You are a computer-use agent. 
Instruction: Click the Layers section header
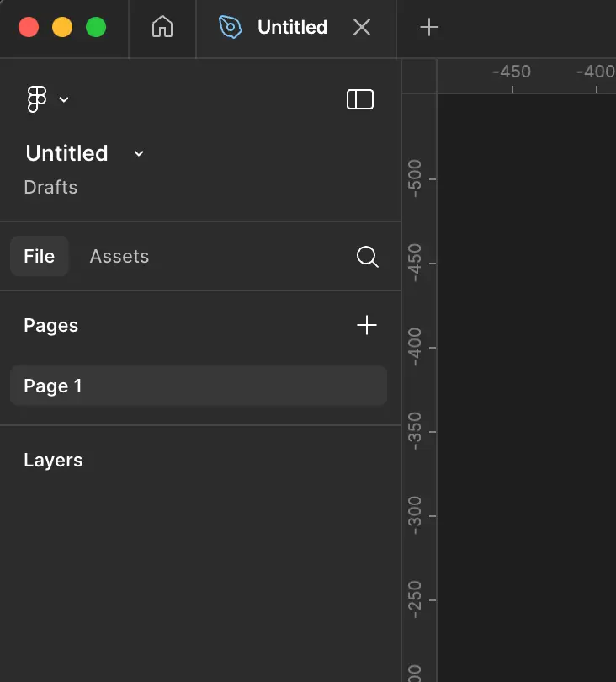point(53,461)
